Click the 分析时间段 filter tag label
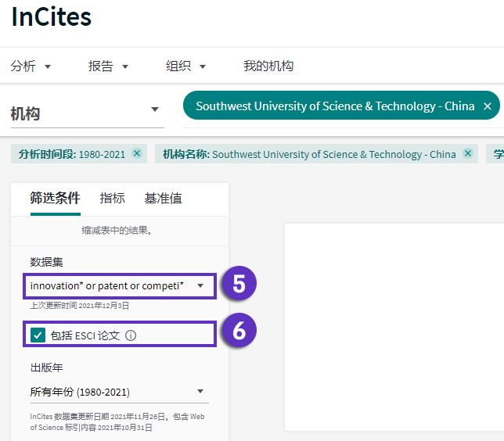504x441 pixels. click(x=47, y=154)
